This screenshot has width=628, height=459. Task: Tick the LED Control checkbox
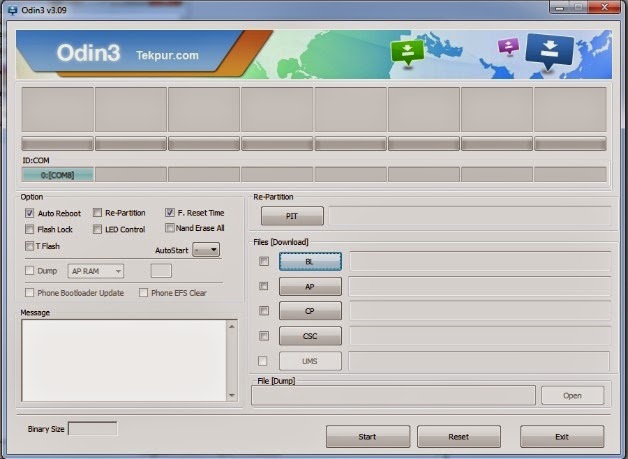click(x=97, y=229)
